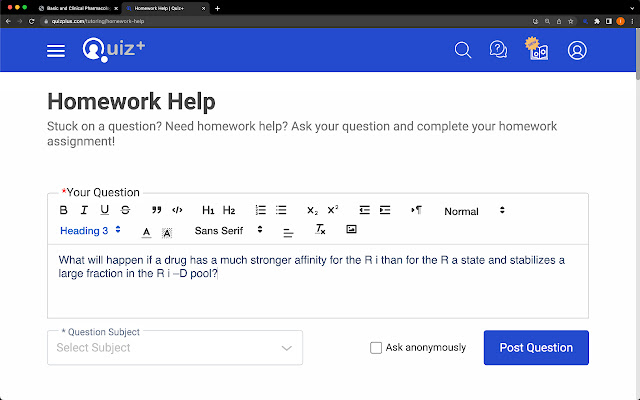This screenshot has height=400, width=640.
Task: Reload the current page
Action: coord(31,21)
